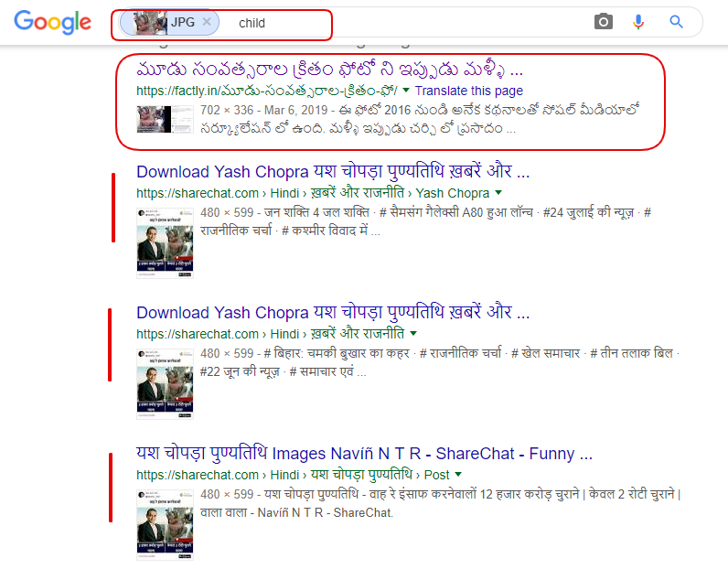The image size is (728, 569).
Task: Open first 'Download Yash Chopra' result title
Action: [333, 171]
